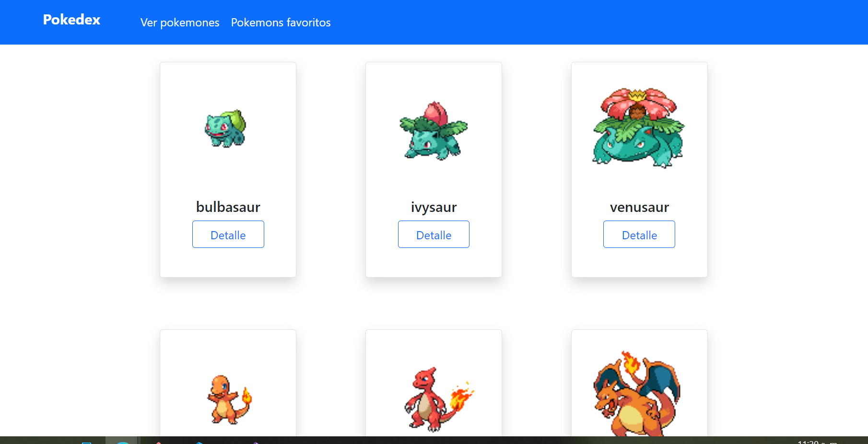Open the Ver pokemones navigation item

[179, 22]
